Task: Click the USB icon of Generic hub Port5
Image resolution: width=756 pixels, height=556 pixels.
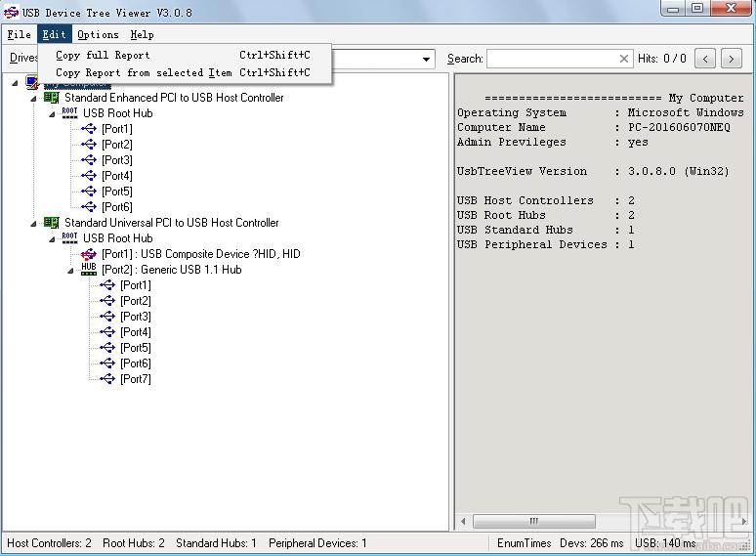Action: 107,347
